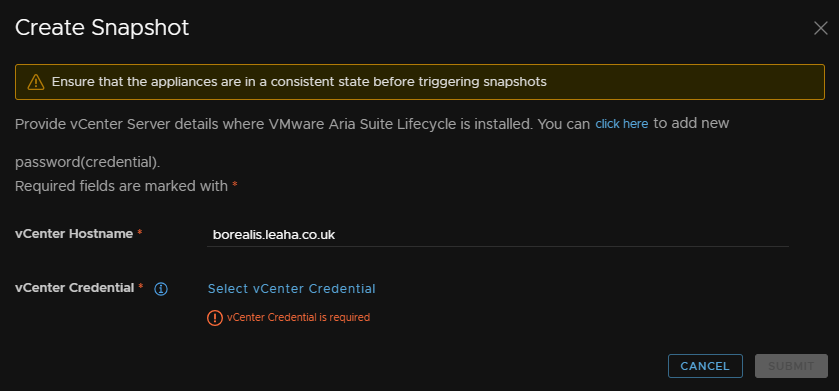Click the warning triangle icon in banner
Screen dimensions: 839x391
[36, 82]
